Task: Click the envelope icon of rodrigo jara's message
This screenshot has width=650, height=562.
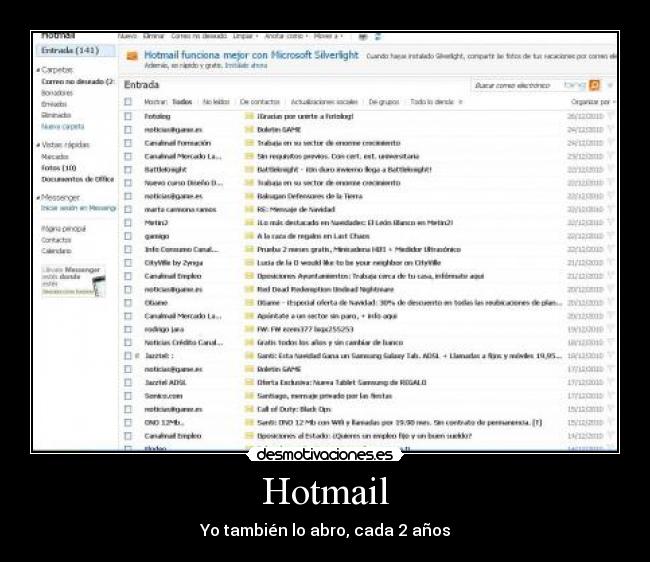Action: (249, 329)
